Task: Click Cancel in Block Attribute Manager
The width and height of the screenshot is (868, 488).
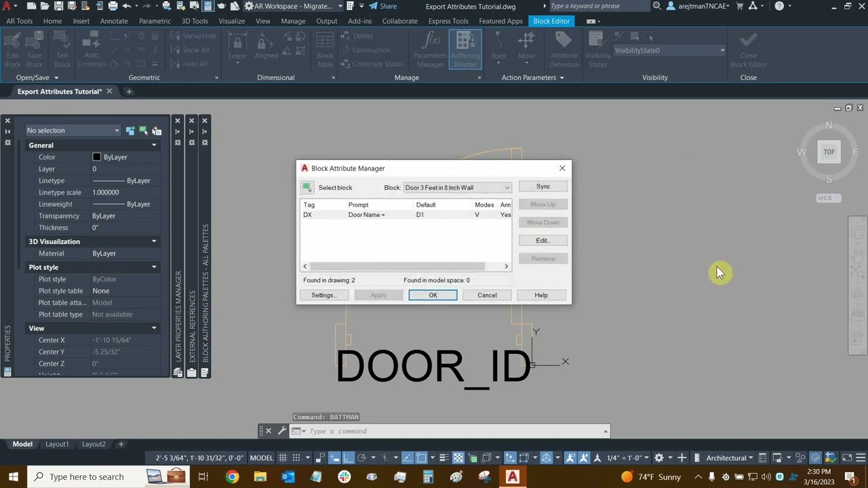Action: click(487, 296)
